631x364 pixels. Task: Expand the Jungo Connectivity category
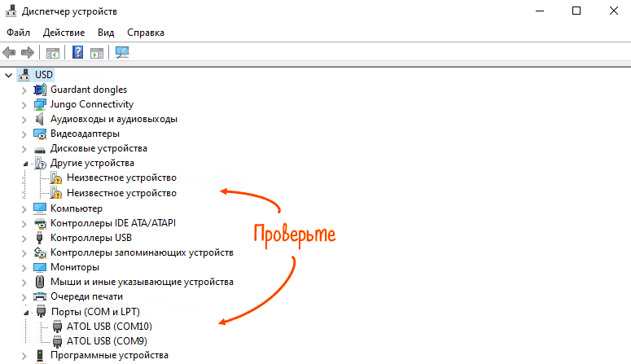pyautogui.click(x=24, y=106)
